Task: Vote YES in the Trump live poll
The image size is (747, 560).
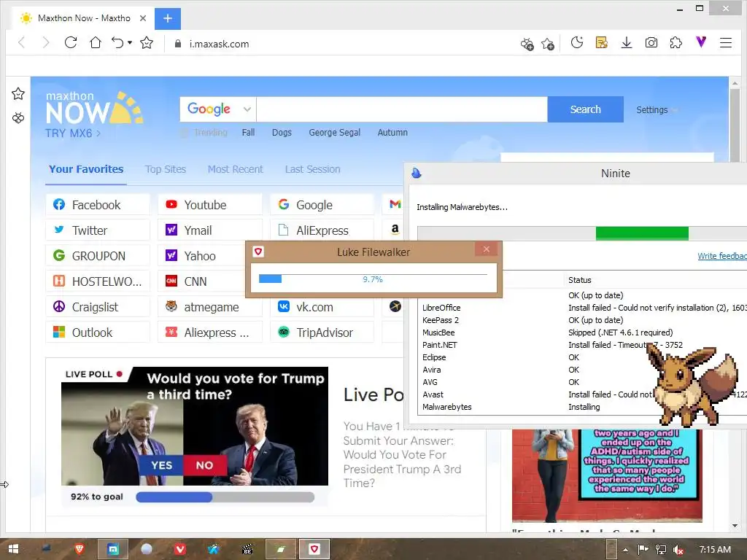Action: click(x=161, y=465)
